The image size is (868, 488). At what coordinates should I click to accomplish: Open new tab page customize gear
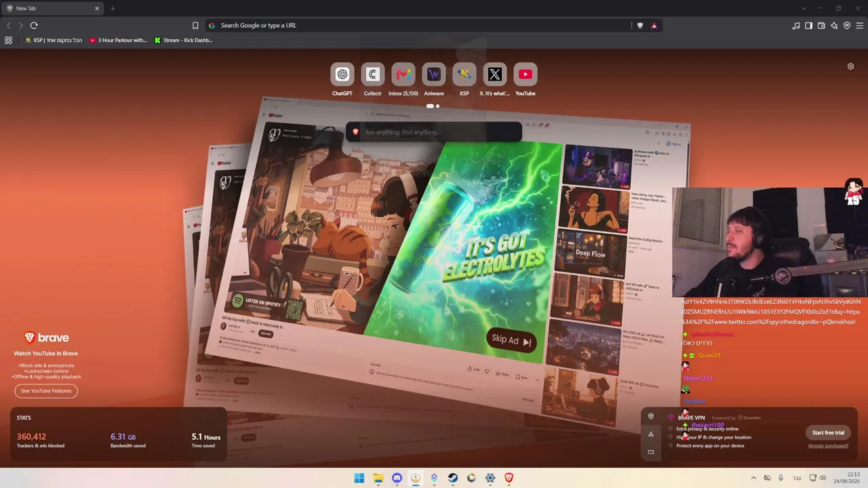tap(850, 66)
